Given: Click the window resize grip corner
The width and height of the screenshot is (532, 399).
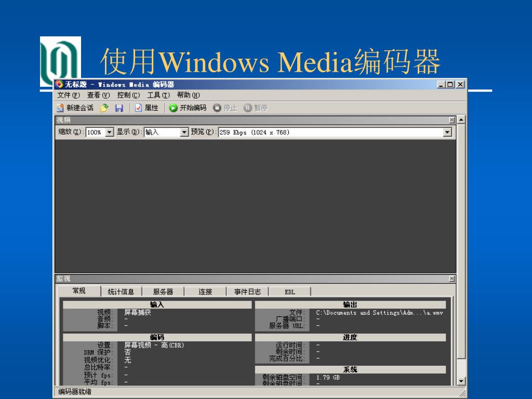Looking at the screenshot, I should coord(462,393).
